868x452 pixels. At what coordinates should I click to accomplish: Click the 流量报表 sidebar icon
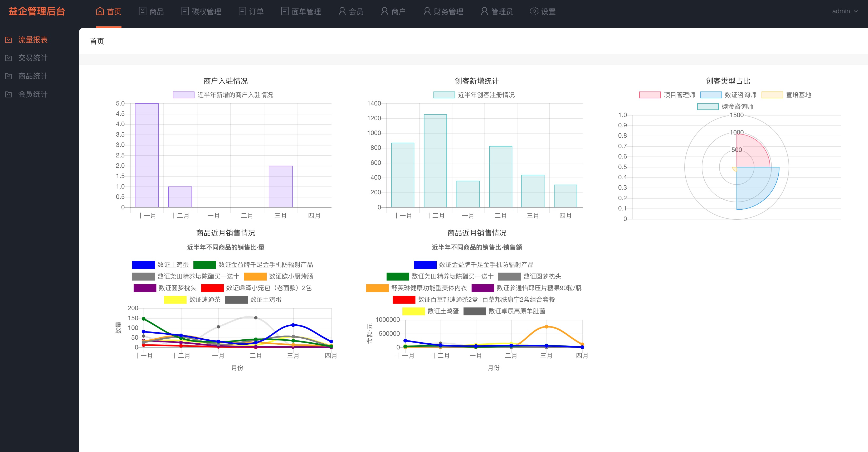tap(9, 40)
